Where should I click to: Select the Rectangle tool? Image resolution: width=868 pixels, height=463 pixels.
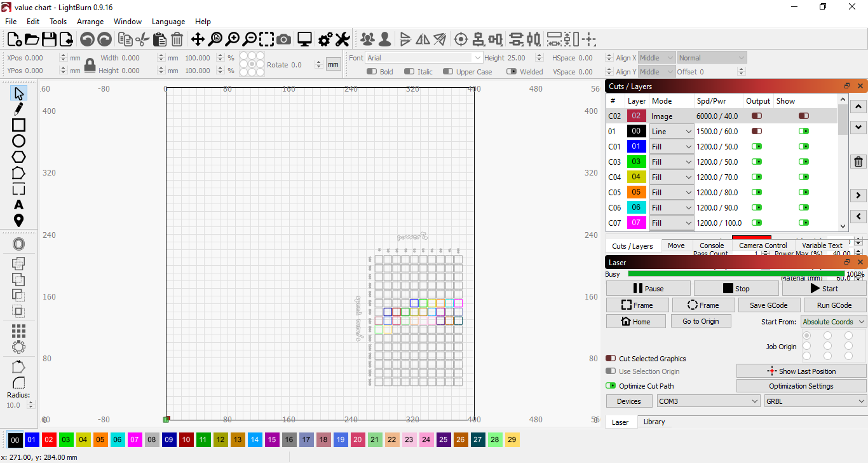tap(19, 125)
